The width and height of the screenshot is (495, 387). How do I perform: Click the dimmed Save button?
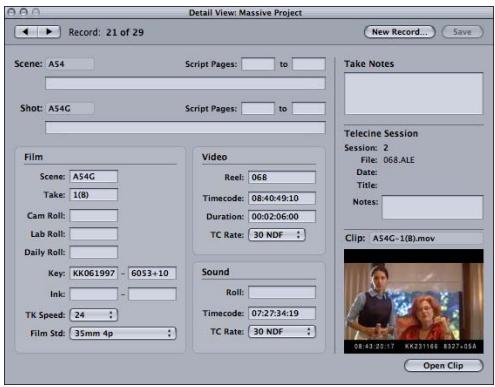[x=462, y=32]
